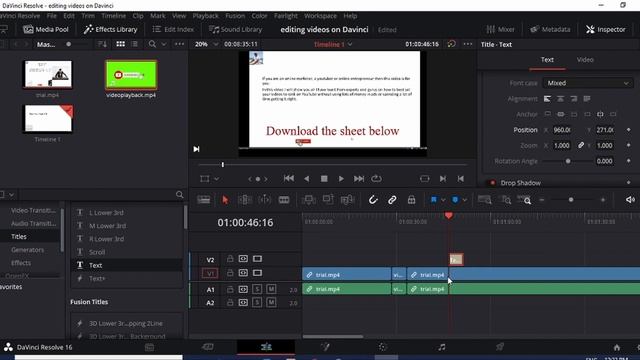Select the arrow Selection mode tool

coord(225,200)
